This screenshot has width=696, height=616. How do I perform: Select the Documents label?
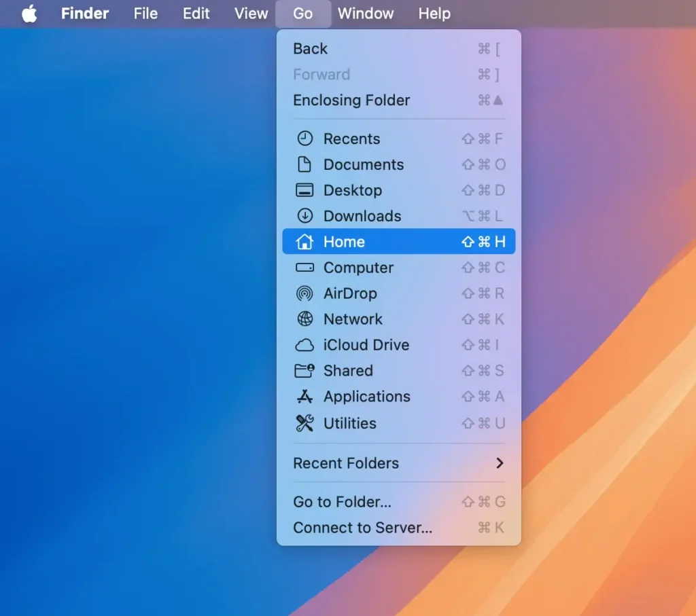[364, 164]
